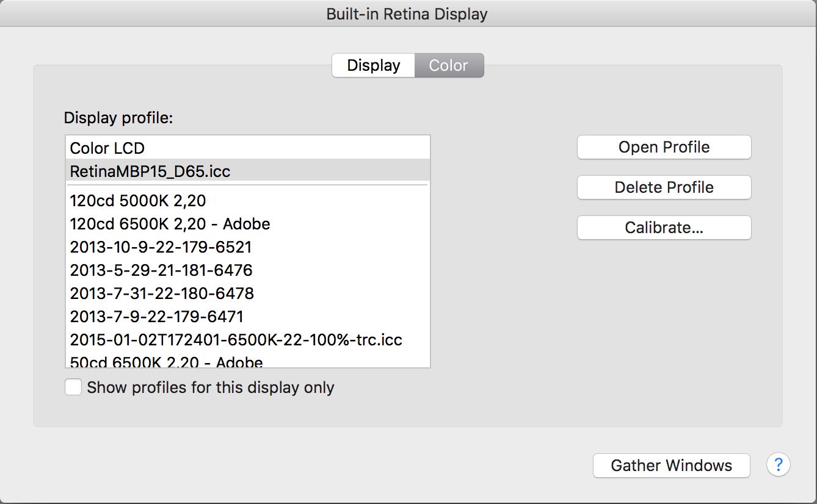Click the Built-in Retina Display title bar
The height and width of the screenshot is (504, 817).
click(407, 13)
